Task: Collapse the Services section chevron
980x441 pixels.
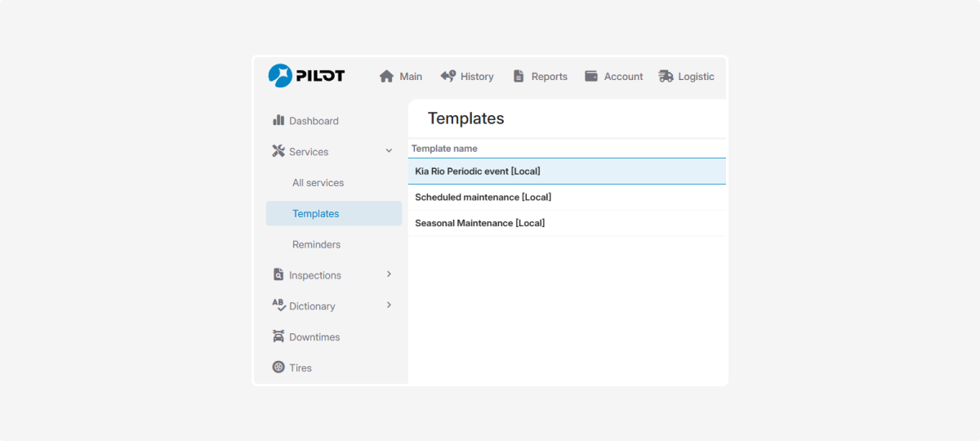Action: point(389,151)
